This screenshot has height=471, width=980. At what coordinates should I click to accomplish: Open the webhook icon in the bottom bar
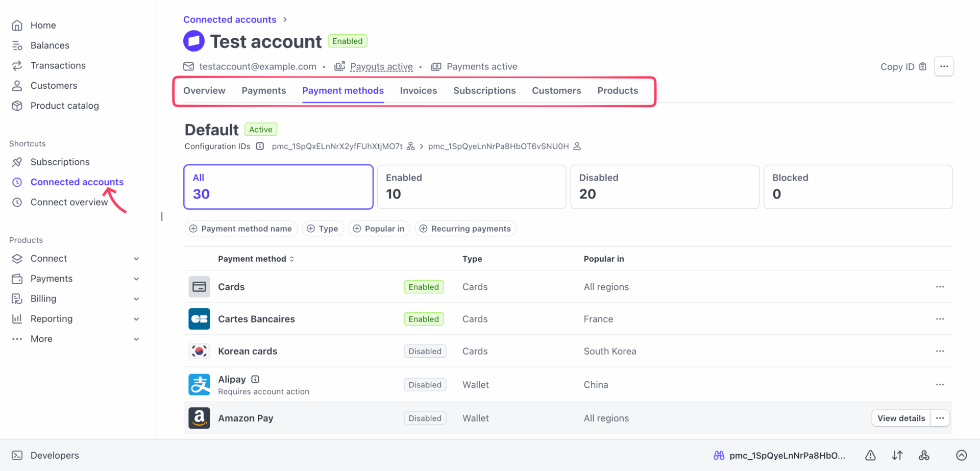(x=924, y=455)
